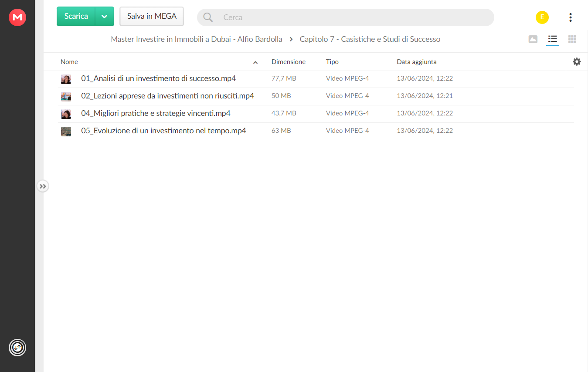Sort files by Data aggiunta column

[x=417, y=62]
